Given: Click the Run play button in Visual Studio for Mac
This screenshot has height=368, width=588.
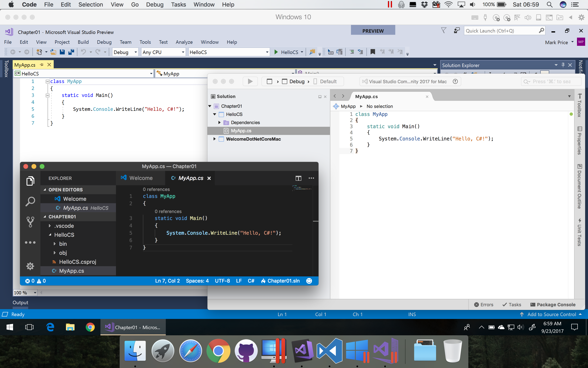Looking at the screenshot, I should tap(250, 81).
